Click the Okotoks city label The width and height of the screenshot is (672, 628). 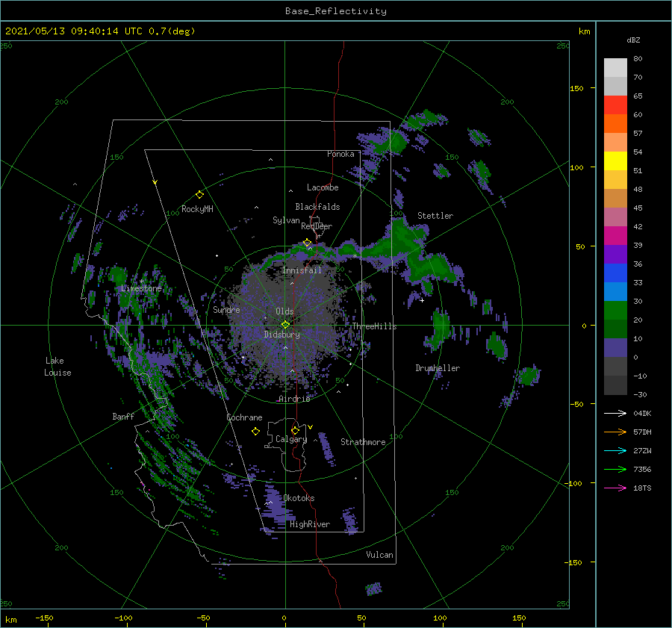click(299, 498)
